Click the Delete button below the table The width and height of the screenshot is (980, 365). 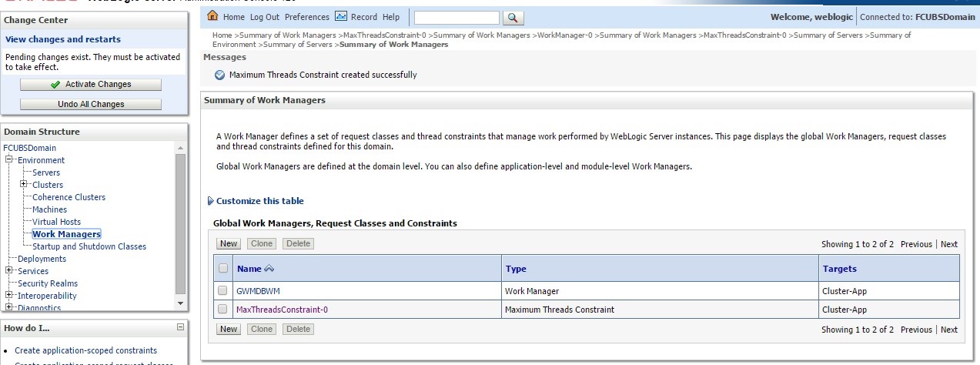pos(298,329)
